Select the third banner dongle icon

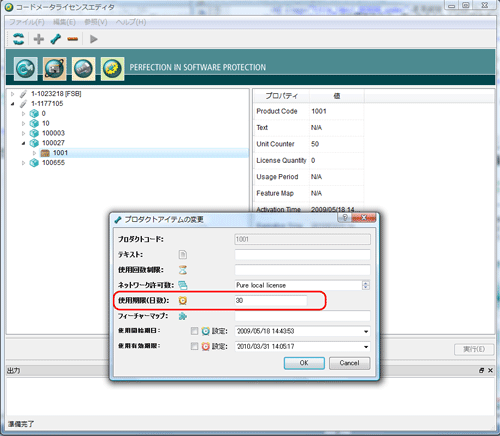pos(84,69)
